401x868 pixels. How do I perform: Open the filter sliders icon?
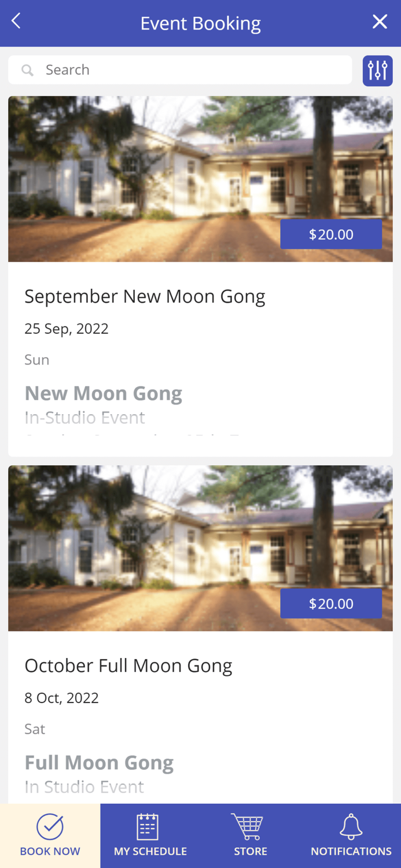point(377,71)
